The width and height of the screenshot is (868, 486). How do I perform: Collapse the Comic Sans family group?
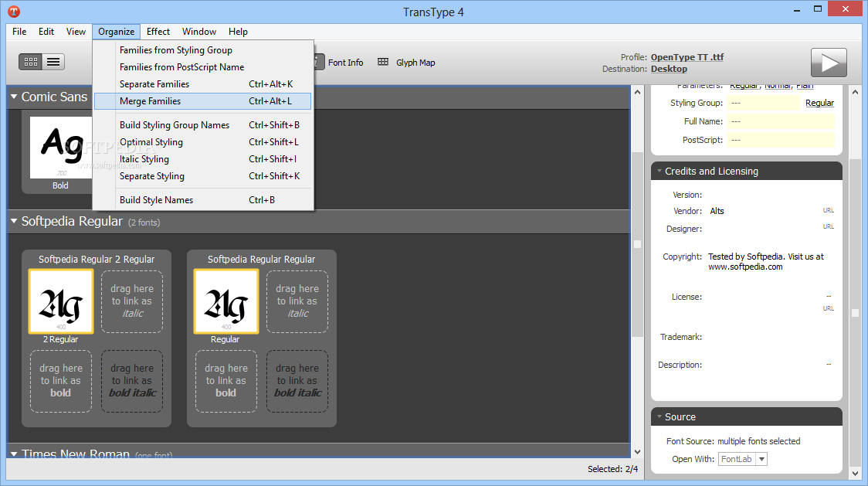14,97
